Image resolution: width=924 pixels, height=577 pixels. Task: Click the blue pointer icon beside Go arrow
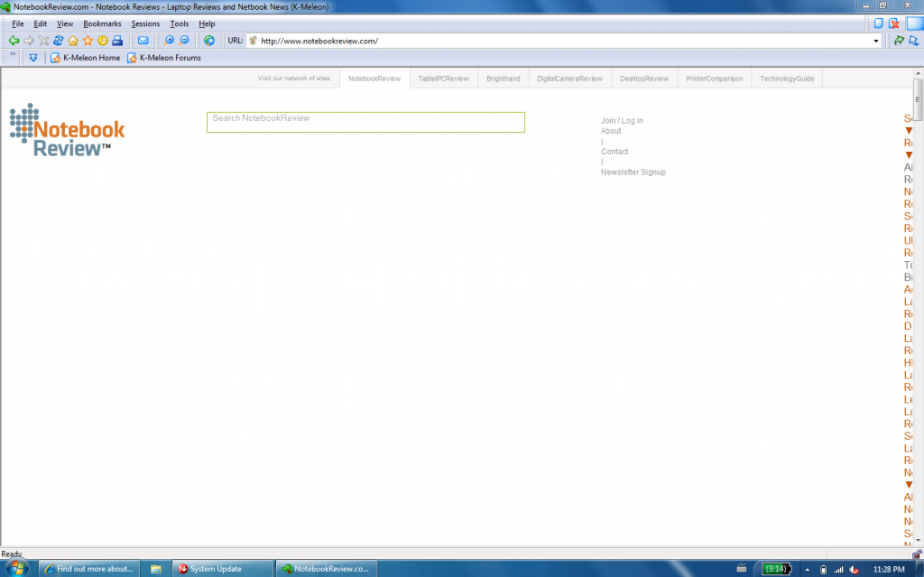[x=914, y=41]
